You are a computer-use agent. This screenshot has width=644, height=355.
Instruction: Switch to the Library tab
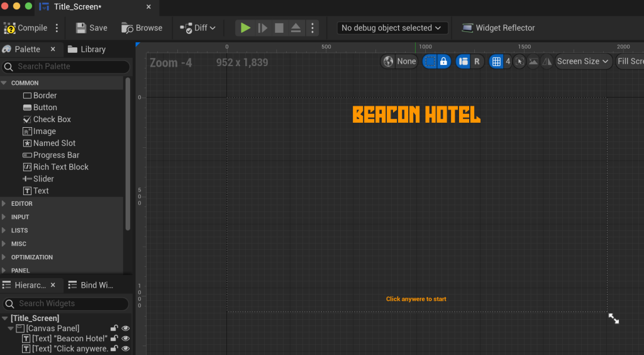tap(87, 49)
